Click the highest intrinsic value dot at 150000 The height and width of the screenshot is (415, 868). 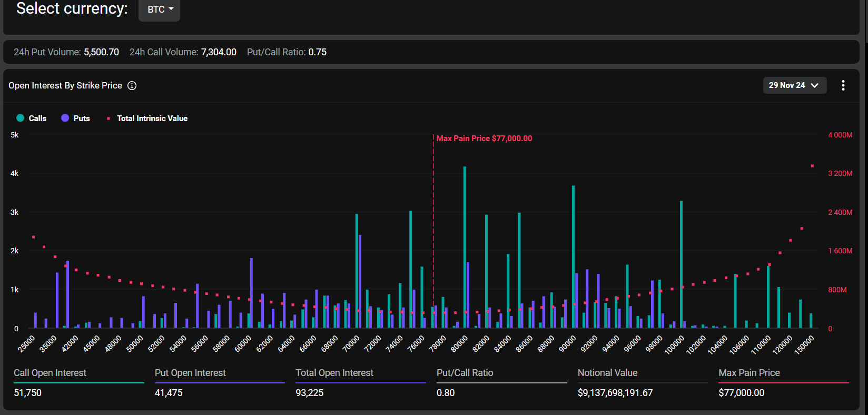click(x=812, y=166)
